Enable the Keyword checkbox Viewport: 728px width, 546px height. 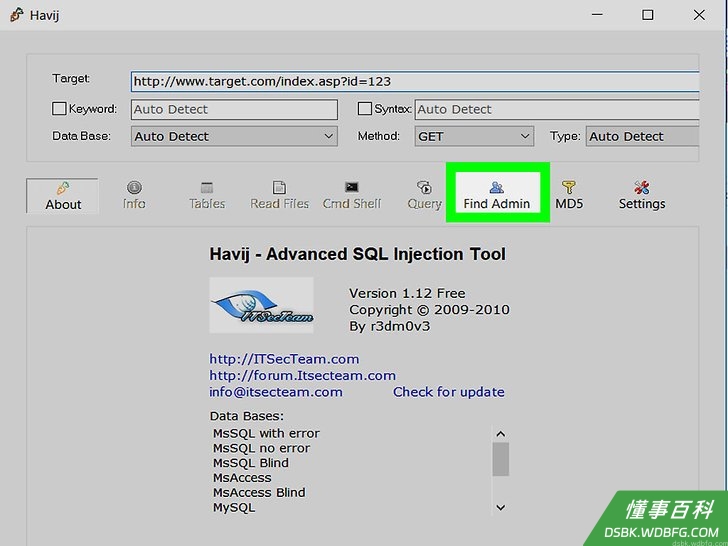[x=59, y=109]
